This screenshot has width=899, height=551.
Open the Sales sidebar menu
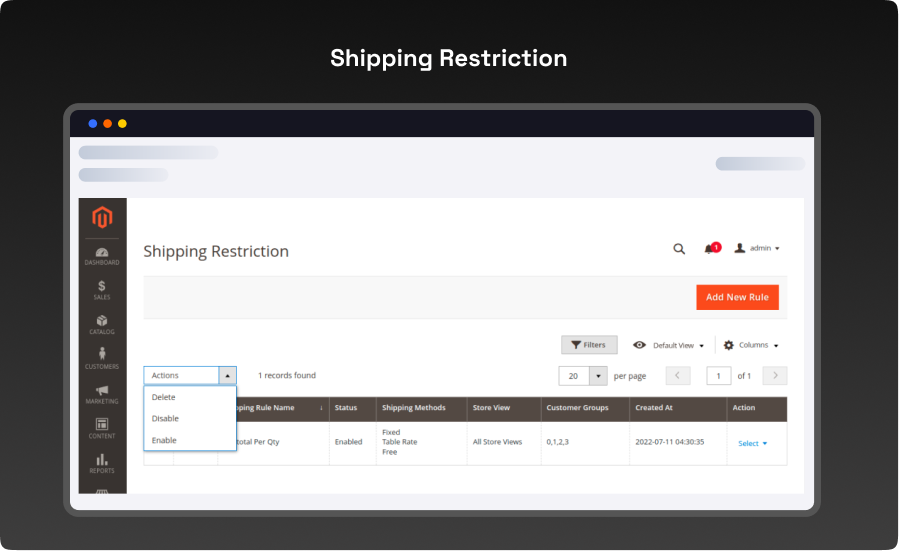click(x=102, y=290)
